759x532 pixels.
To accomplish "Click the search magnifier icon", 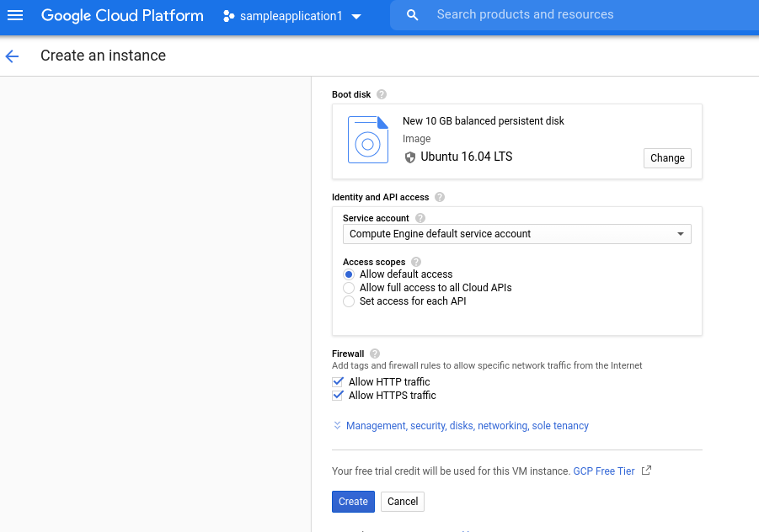I will [x=413, y=15].
